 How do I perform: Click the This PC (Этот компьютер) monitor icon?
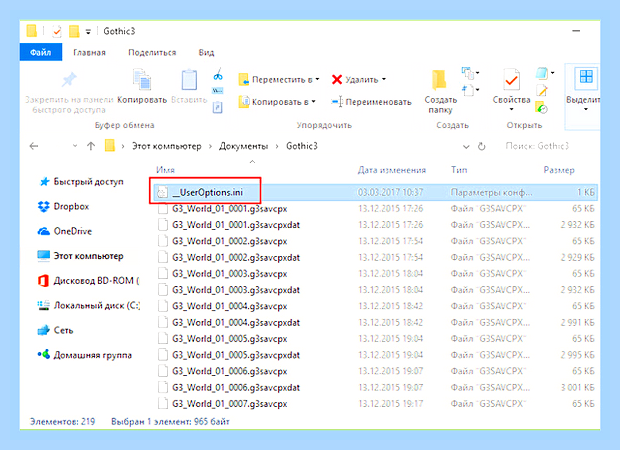point(43,256)
